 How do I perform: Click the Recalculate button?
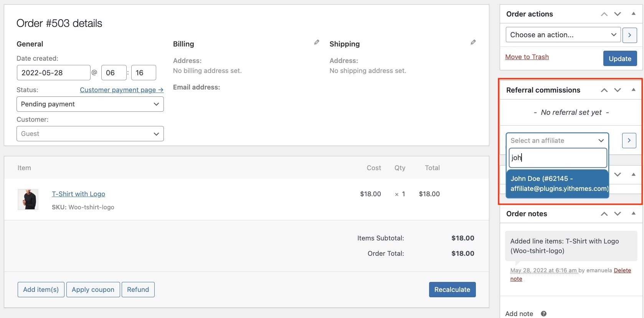(x=452, y=290)
